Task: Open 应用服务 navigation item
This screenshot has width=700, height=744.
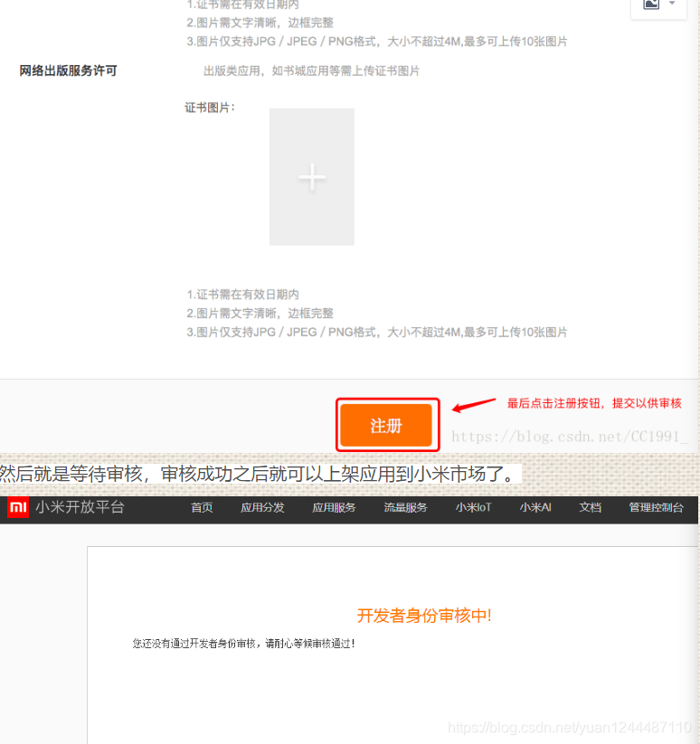Action: tap(334, 508)
